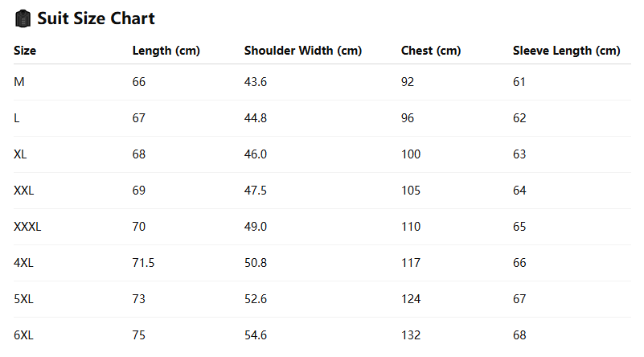Viewport: 644px width, 357px height.
Task: Select the 4XL size row label
Action: tap(23, 262)
